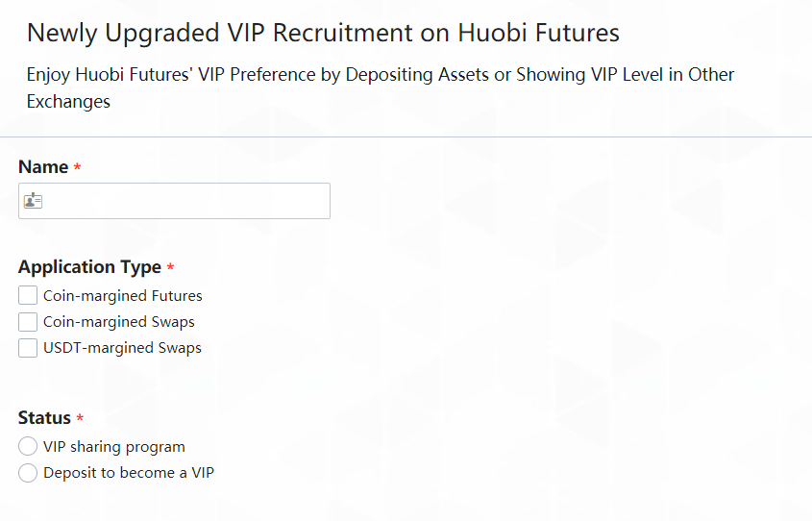
Task: Choose the Deposit to become a VIP radio button
Action: [x=28, y=473]
